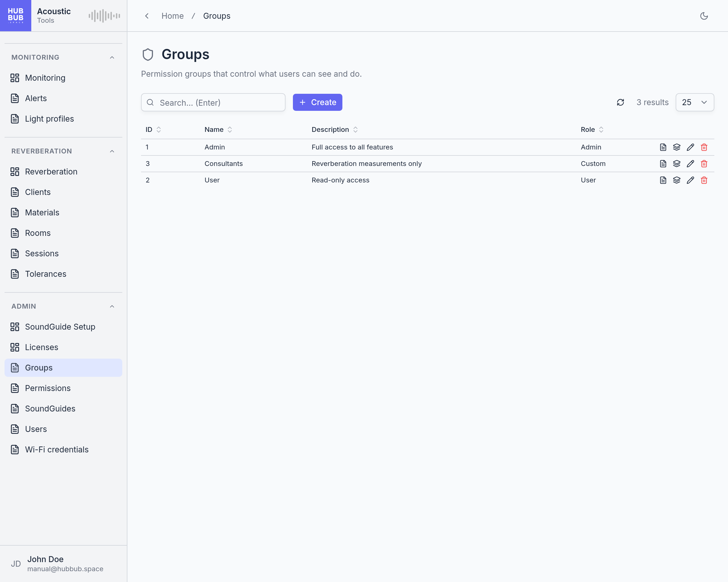Open the page size dropdown showing 25

click(x=694, y=102)
